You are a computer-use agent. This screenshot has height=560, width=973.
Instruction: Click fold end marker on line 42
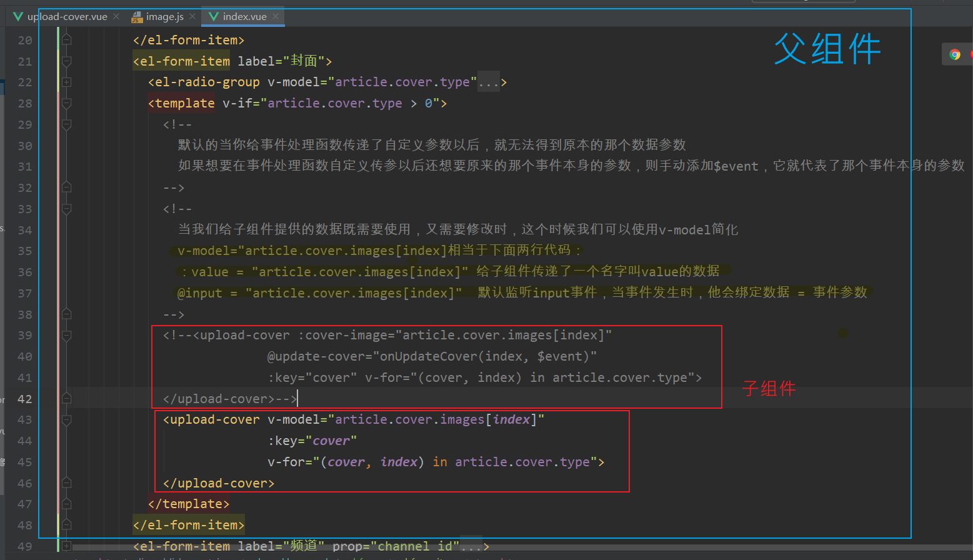tap(67, 399)
